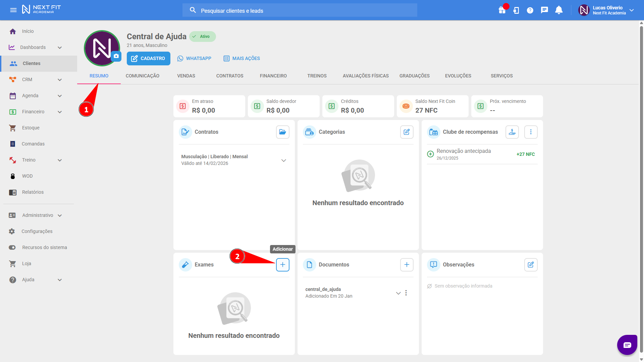Click the search clientes e leads field

click(300, 11)
